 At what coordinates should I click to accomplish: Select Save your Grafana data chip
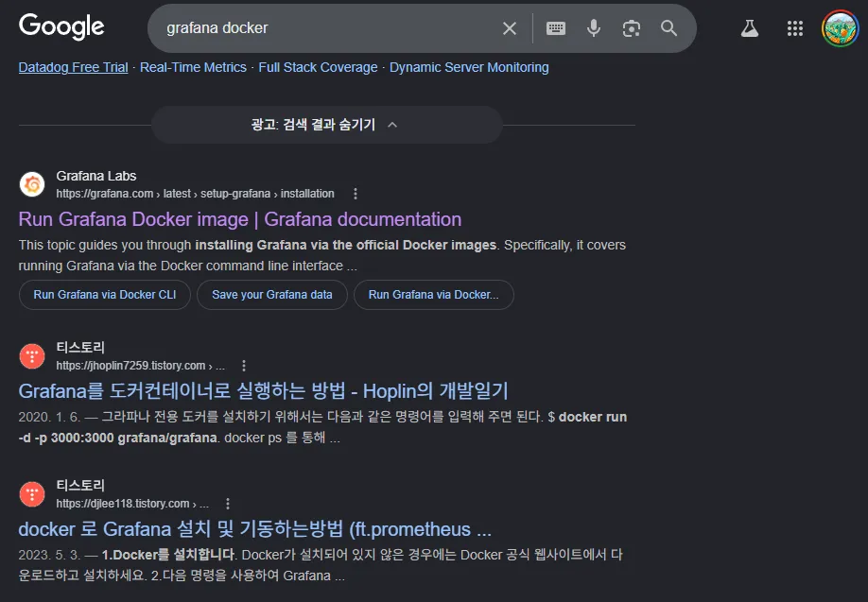pos(271,295)
